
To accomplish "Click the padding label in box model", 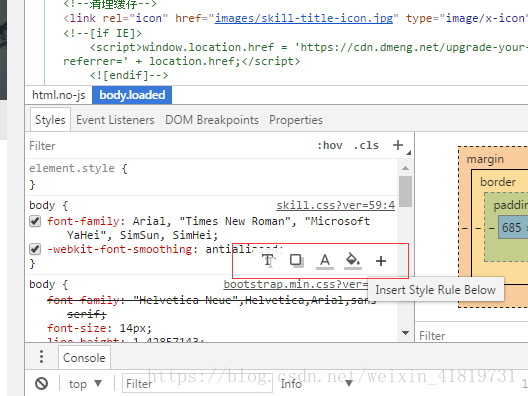I will [510, 205].
